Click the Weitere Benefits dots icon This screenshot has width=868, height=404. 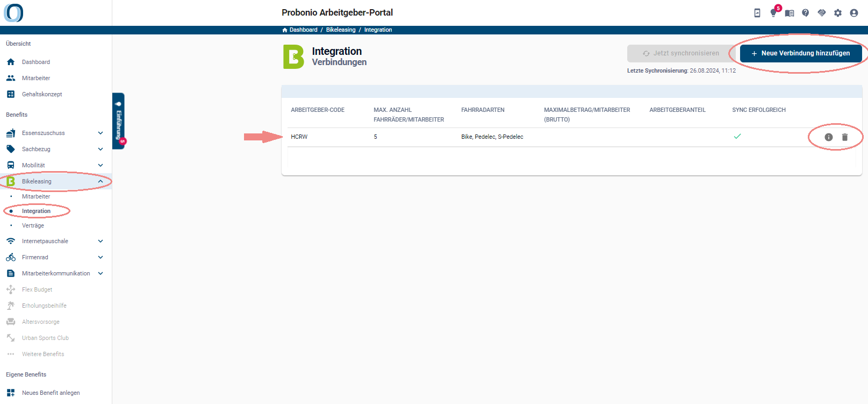[11, 354]
